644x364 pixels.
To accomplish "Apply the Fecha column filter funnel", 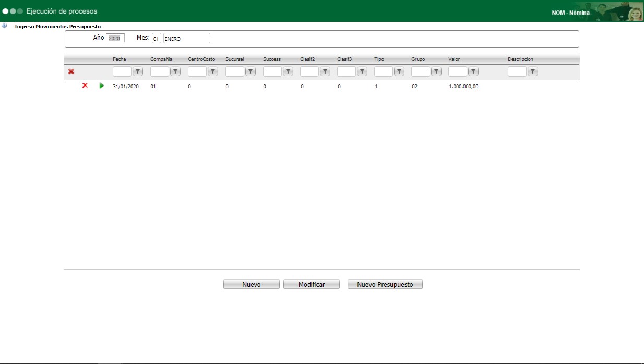I will [138, 71].
